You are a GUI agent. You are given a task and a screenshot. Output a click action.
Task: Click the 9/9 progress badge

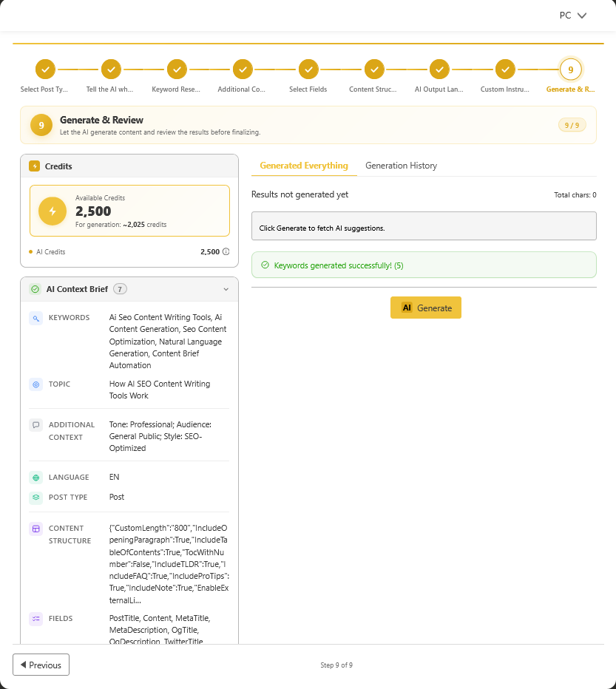coord(572,125)
